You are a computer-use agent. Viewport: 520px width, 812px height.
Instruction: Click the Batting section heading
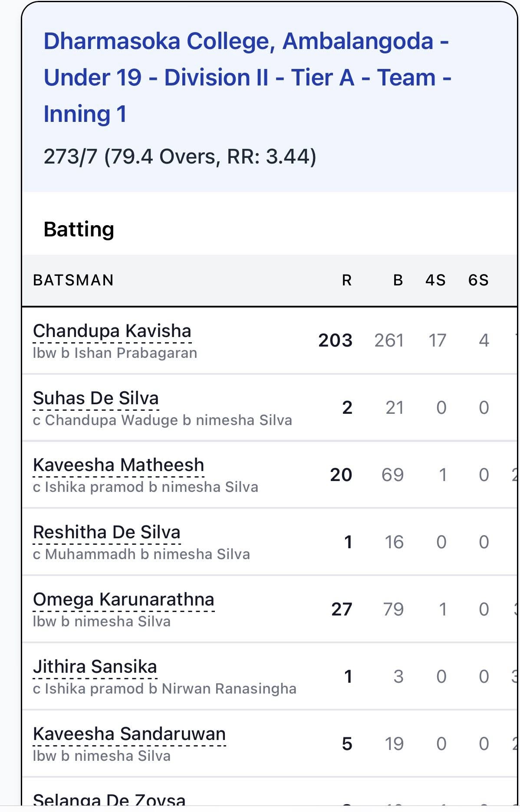coord(79,229)
